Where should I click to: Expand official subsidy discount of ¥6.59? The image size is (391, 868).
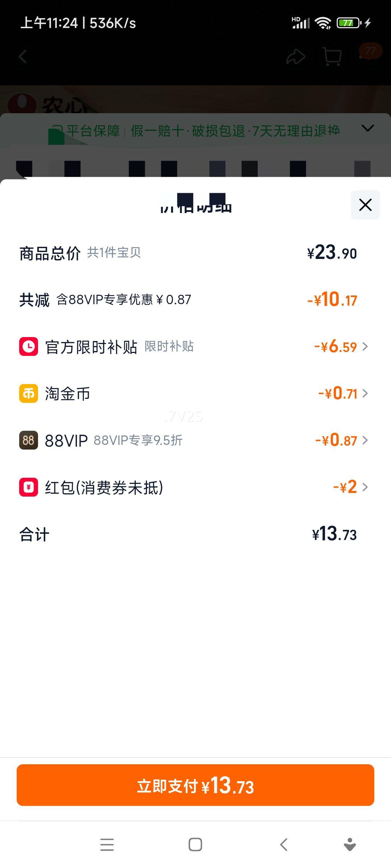pyautogui.click(x=340, y=346)
